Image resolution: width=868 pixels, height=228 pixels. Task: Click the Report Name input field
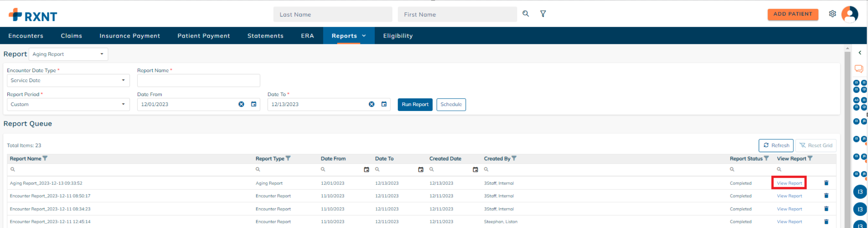pos(198,80)
